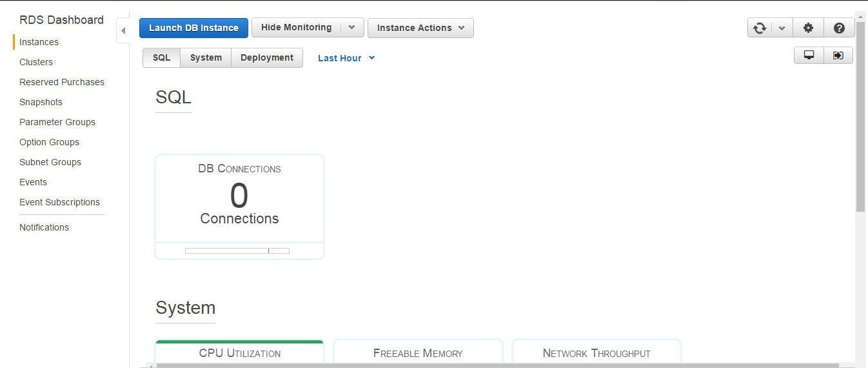The image size is (868, 368).
Task: Open the dropdown arrow next to refresh
Action: click(x=782, y=28)
